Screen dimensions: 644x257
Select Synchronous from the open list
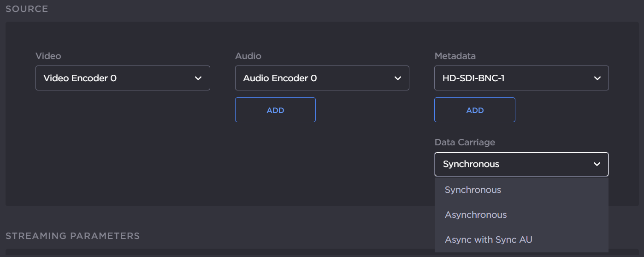[473, 190]
